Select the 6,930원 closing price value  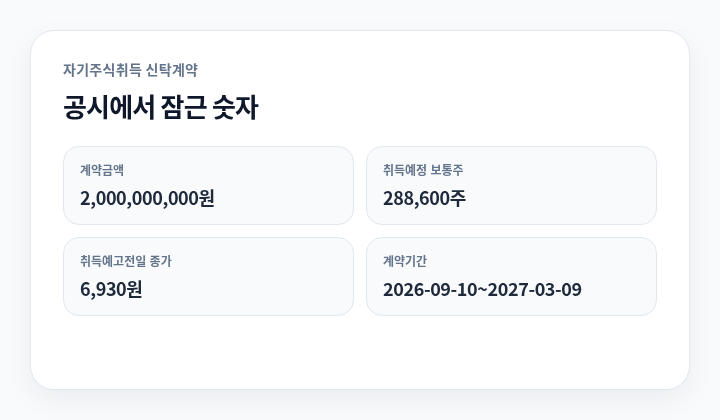coord(111,289)
